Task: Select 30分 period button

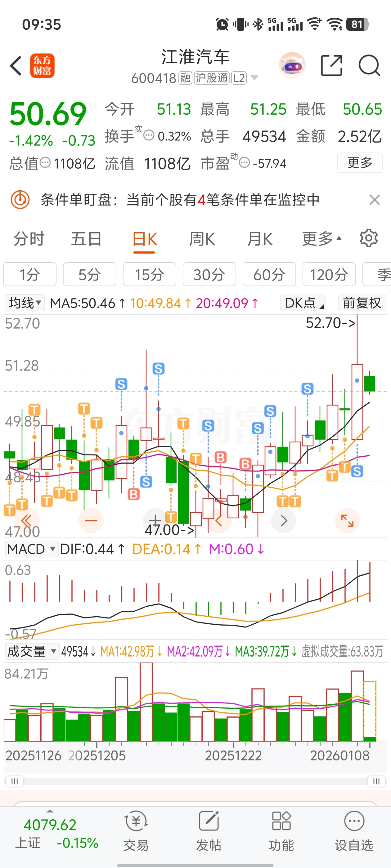Action: (x=209, y=274)
